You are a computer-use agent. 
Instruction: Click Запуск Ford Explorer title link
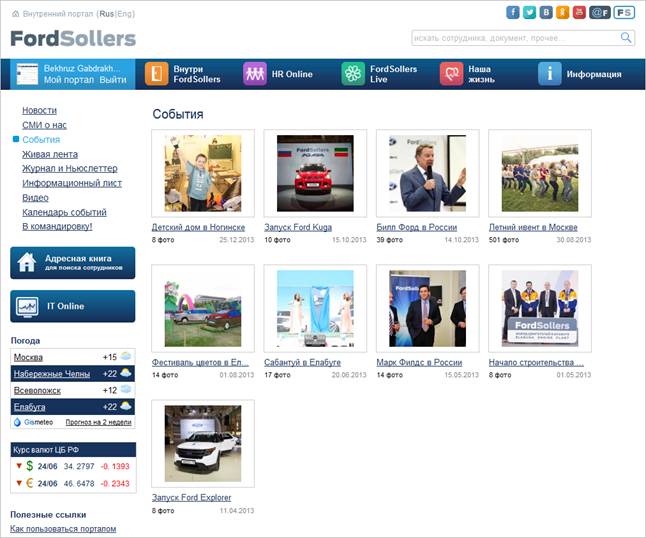click(192, 497)
